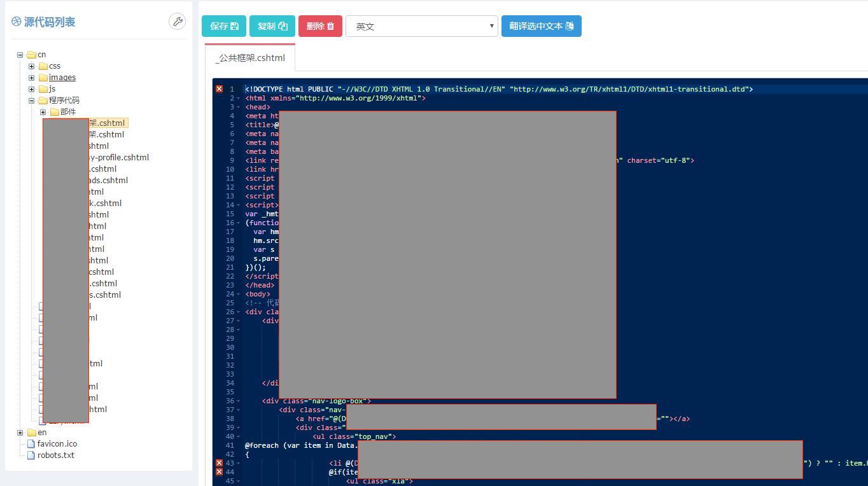The width and height of the screenshot is (868, 486).
Task: Open the file ending y-profile.cshtml
Action: 119,158
